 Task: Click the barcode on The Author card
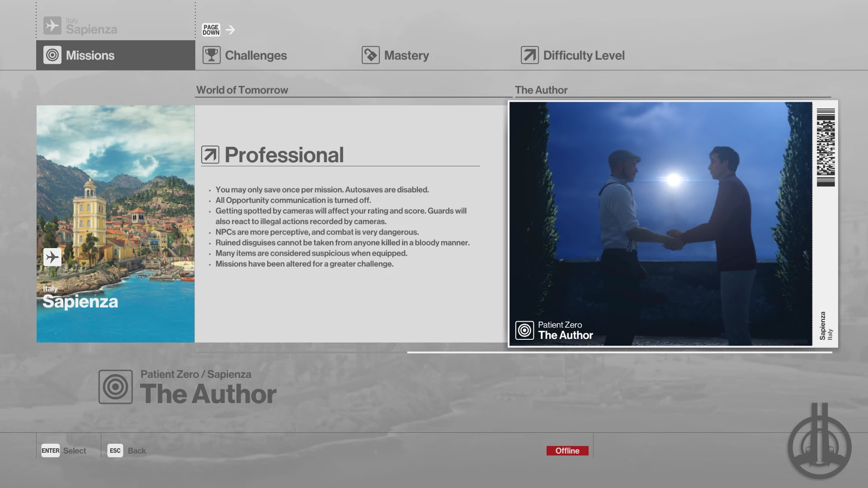pos(826,147)
